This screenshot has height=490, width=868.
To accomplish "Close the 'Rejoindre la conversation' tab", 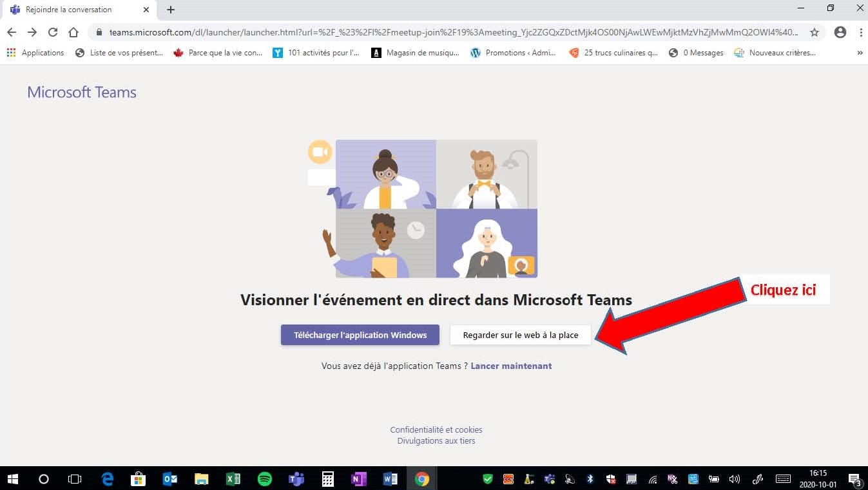I will coord(146,10).
